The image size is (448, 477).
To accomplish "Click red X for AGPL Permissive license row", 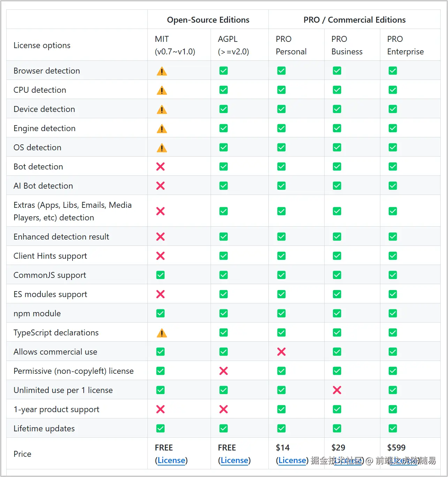I will click(x=223, y=371).
